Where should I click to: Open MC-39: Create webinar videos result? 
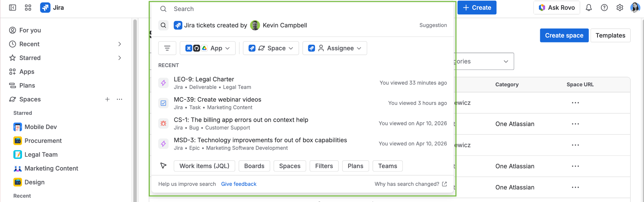303,103
